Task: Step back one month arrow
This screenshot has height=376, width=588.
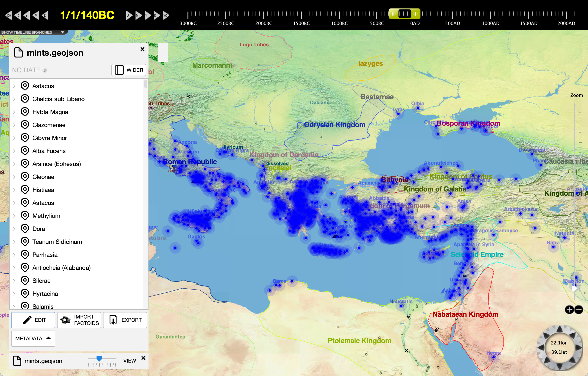Action: pos(36,15)
